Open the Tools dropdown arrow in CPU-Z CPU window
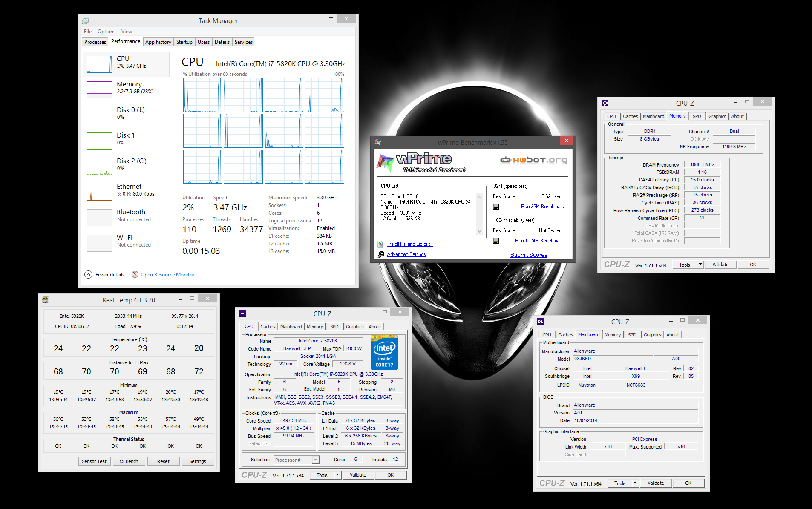The width and height of the screenshot is (812, 509). (x=337, y=475)
